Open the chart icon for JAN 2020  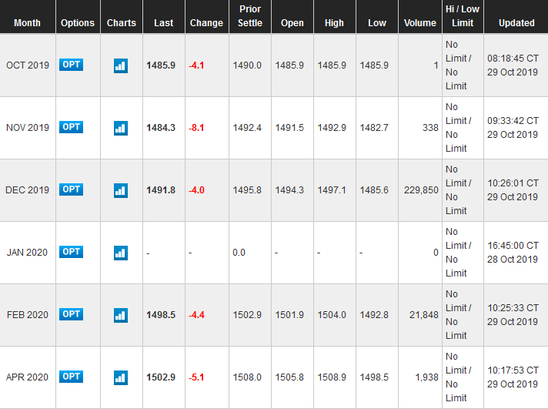121,253
